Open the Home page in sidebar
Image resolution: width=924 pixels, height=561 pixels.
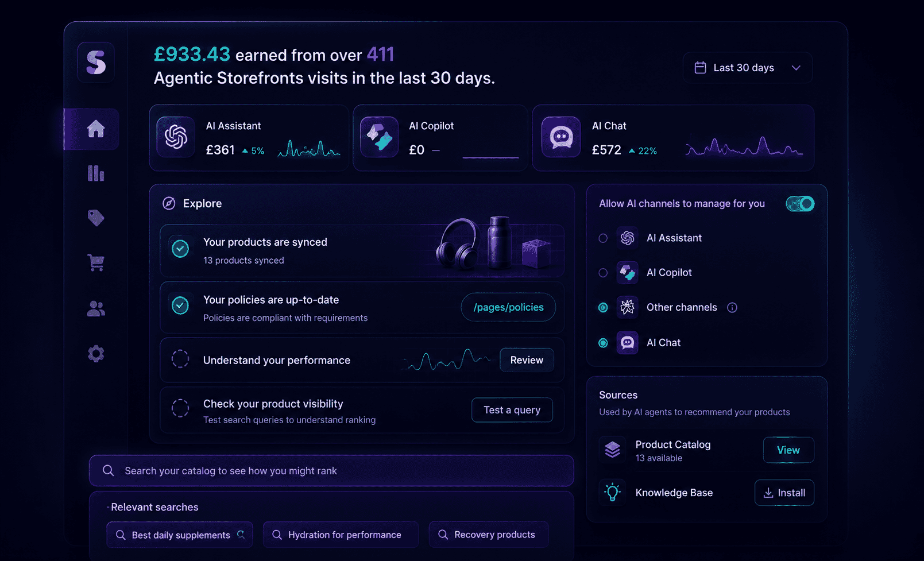tap(92, 129)
